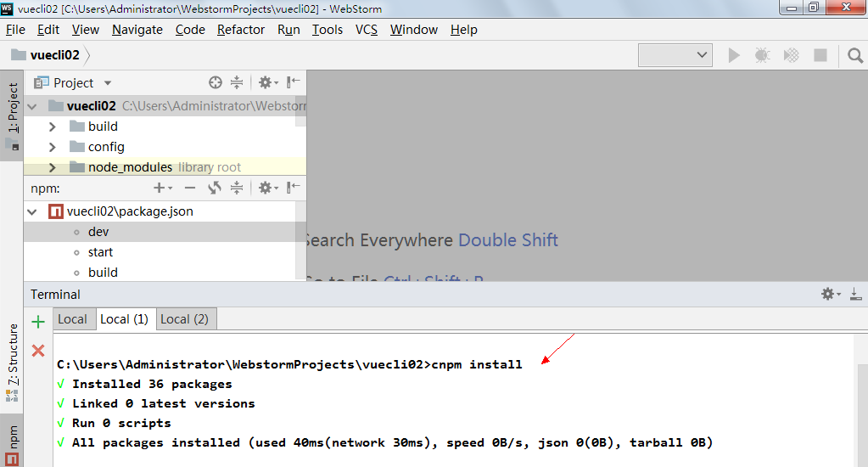
Task: Switch to Local terminal tab
Action: (x=72, y=319)
